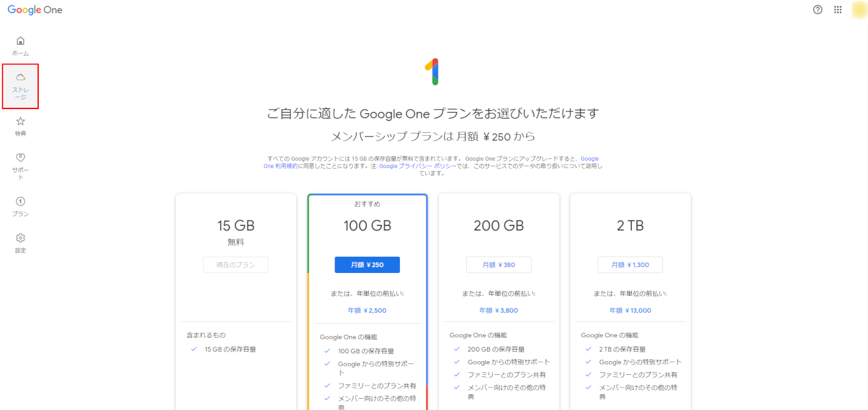This screenshot has width=868, height=410.
Task: Click the help question mark icon
Action: [818, 10]
